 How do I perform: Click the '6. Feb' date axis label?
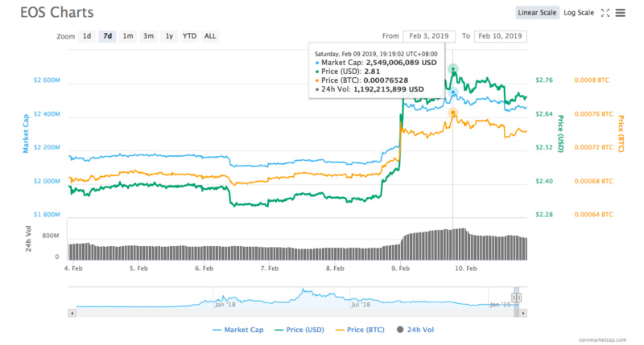204,269
